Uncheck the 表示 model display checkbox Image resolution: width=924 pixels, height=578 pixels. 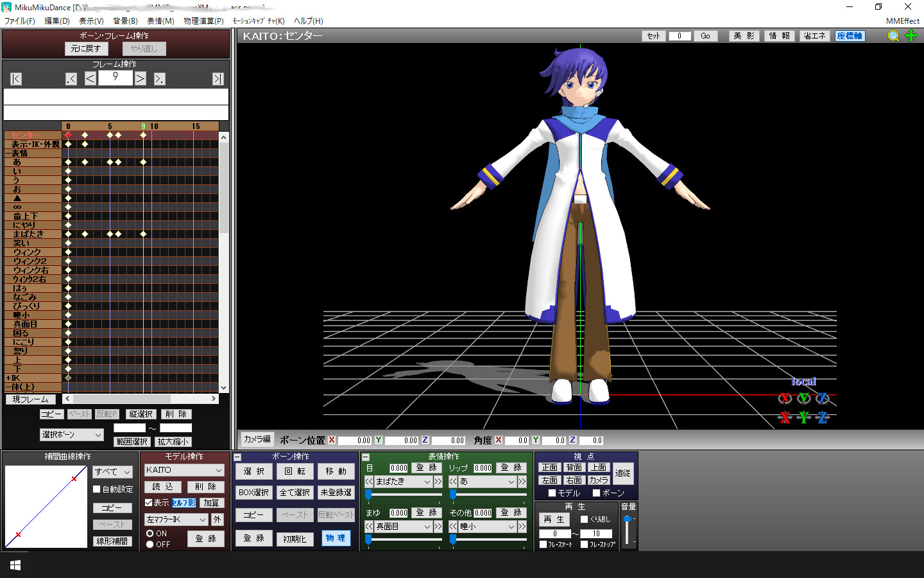pyautogui.click(x=148, y=503)
